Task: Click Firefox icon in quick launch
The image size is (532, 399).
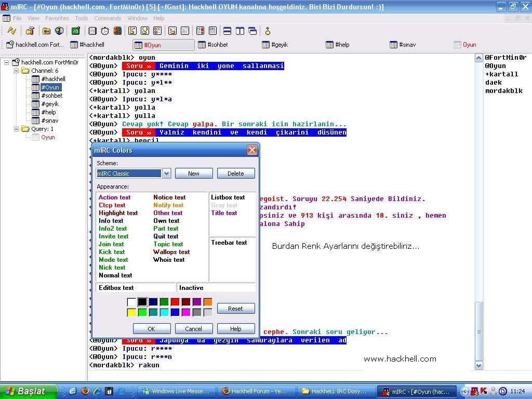Action: point(85,391)
